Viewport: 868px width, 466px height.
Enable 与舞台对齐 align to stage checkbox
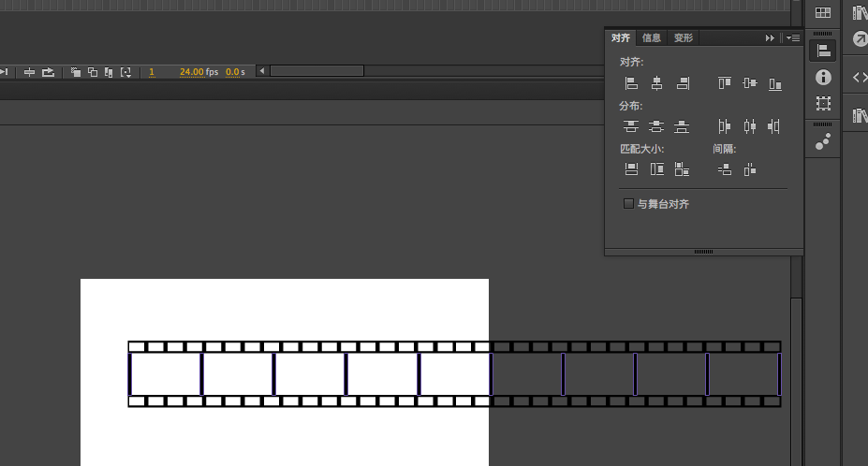628,204
